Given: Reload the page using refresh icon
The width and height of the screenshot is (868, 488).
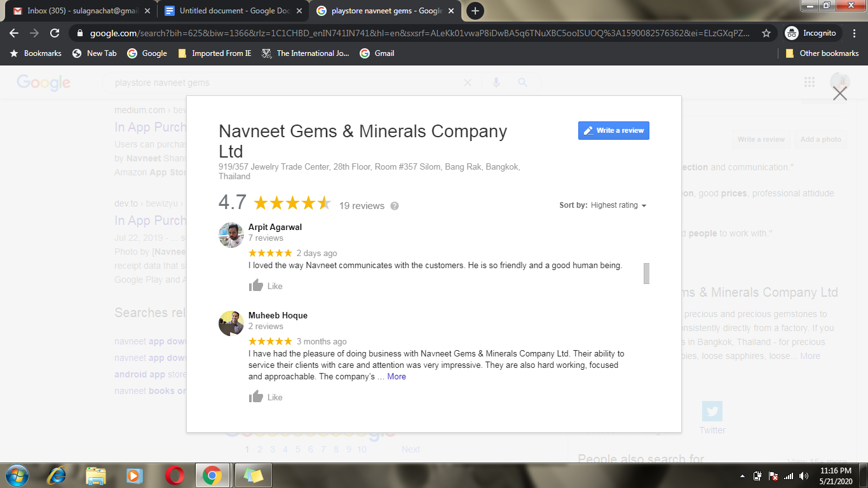Looking at the screenshot, I should pos(55,33).
